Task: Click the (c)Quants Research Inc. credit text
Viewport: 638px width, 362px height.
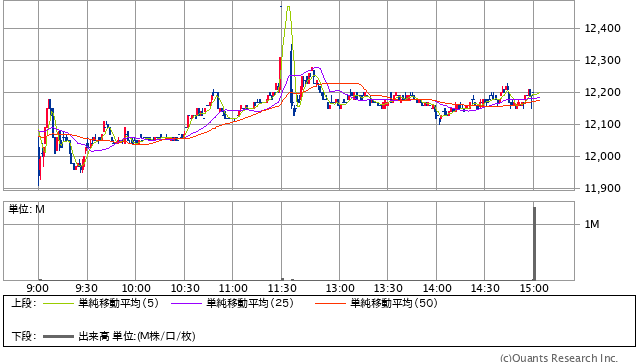Action: [x=559, y=358]
